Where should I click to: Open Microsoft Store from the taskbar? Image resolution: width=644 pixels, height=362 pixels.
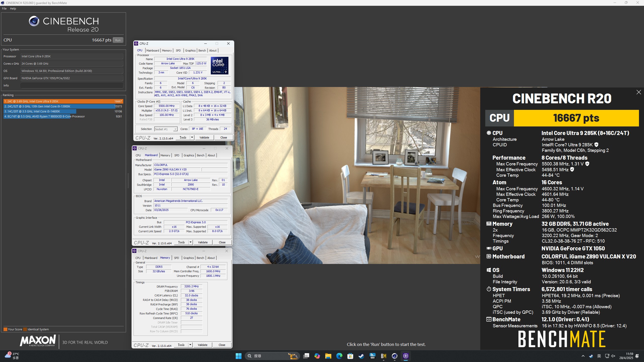(350, 356)
